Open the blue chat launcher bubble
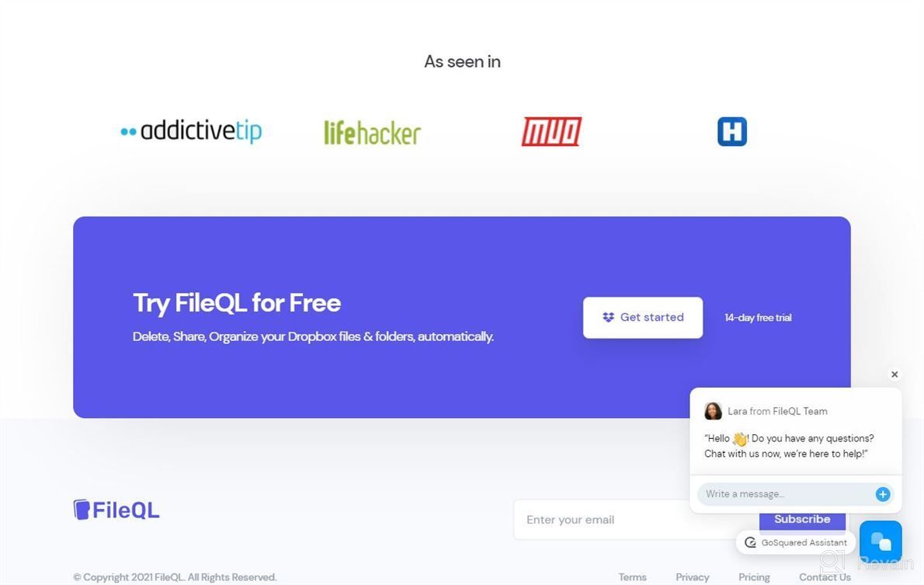This screenshot has width=924, height=585. [x=881, y=541]
